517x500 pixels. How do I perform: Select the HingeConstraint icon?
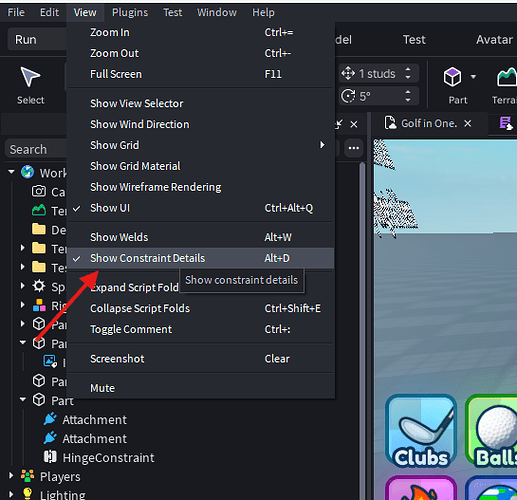50,457
